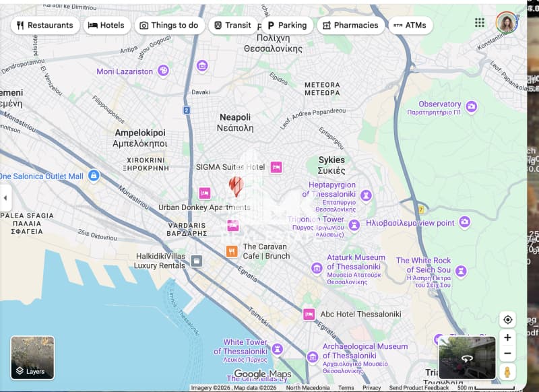
Task: Select the Parking filter chip
Action: [287, 26]
